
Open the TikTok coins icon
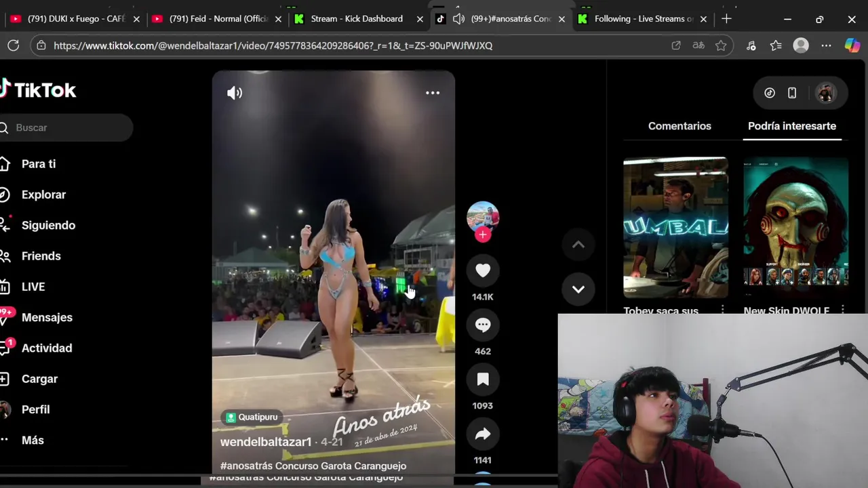click(x=770, y=93)
